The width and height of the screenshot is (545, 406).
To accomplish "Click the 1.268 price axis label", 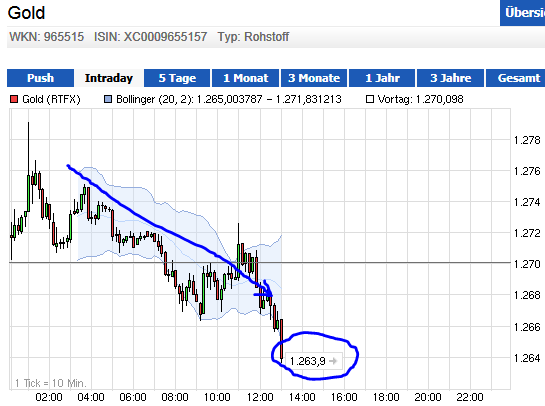I will click(527, 295).
